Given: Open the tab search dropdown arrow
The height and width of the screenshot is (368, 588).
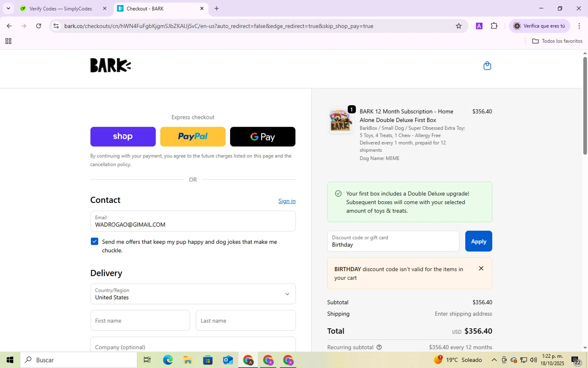Looking at the screenshot, I should [8, 8].
